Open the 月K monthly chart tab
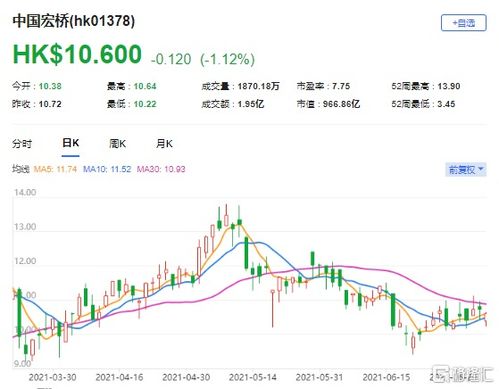The width and height of the screenshot is (499, 389). tap(164, 144)
